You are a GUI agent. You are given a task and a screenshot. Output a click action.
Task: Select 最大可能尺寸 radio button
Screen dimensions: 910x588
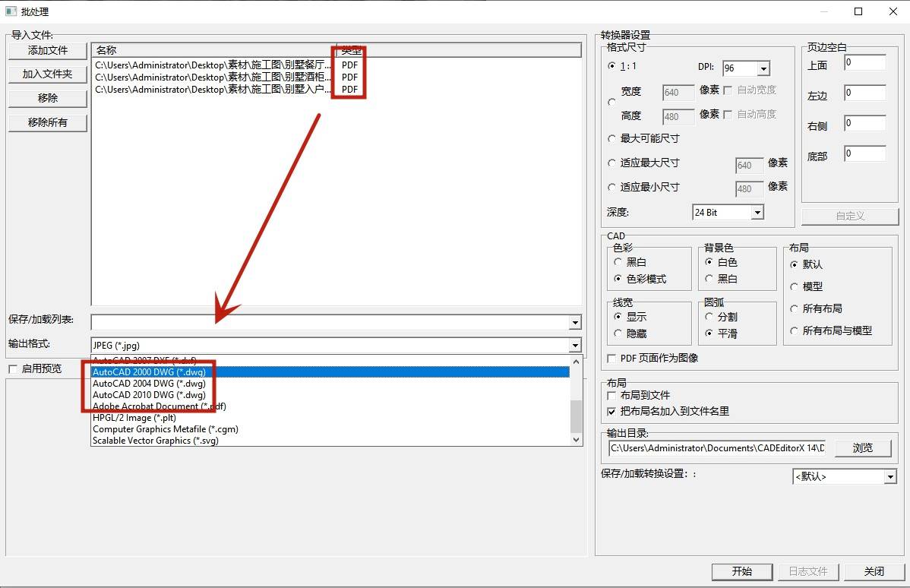[611, 139]
